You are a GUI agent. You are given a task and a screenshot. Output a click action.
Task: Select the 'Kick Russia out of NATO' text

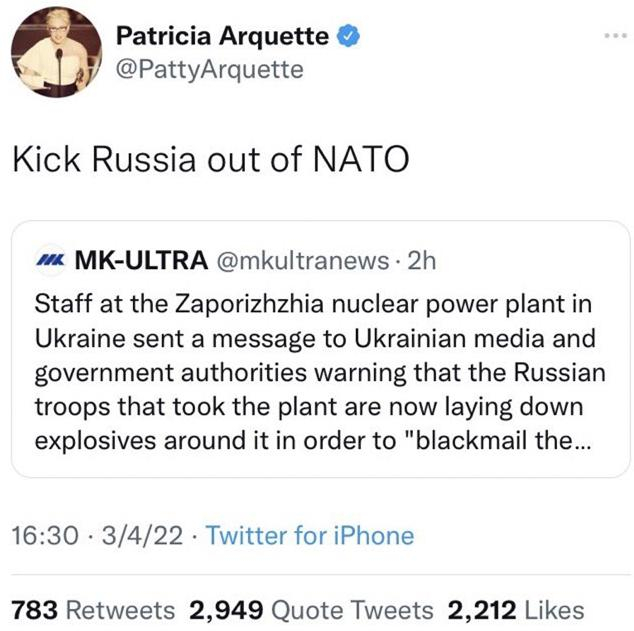pos(210,160)
